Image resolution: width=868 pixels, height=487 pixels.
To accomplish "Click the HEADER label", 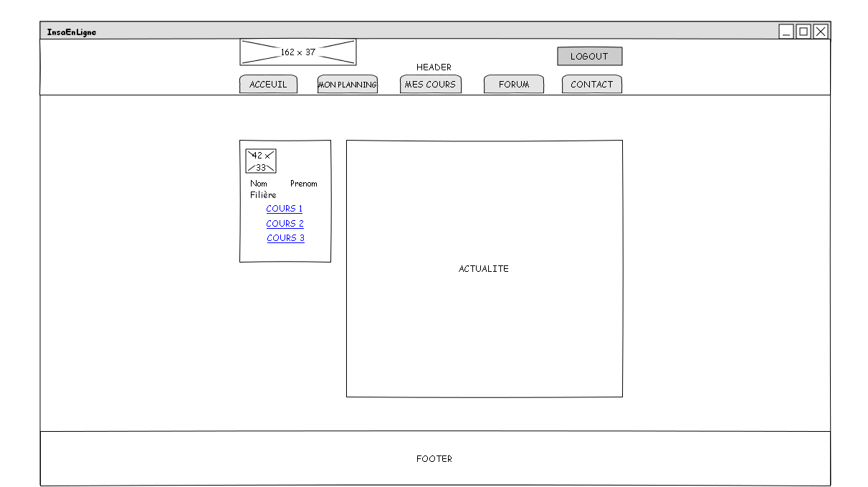I will (x=434, y=67).
